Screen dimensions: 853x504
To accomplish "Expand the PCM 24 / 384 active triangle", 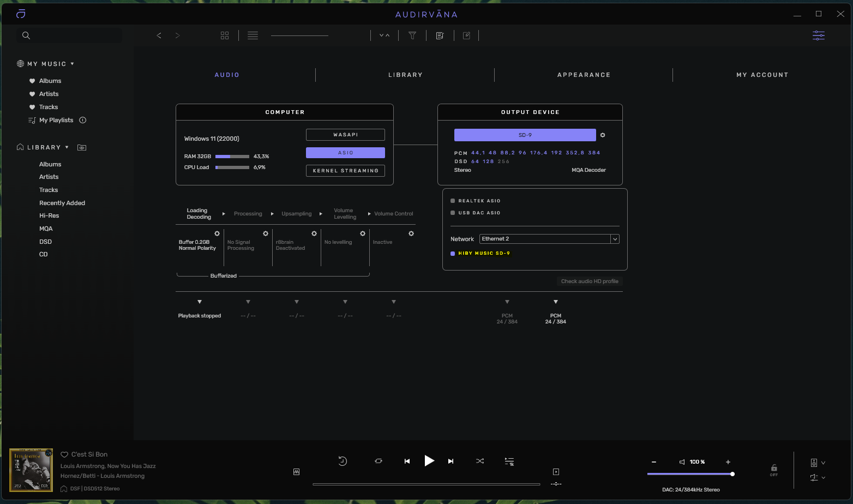I will [556, 302].
